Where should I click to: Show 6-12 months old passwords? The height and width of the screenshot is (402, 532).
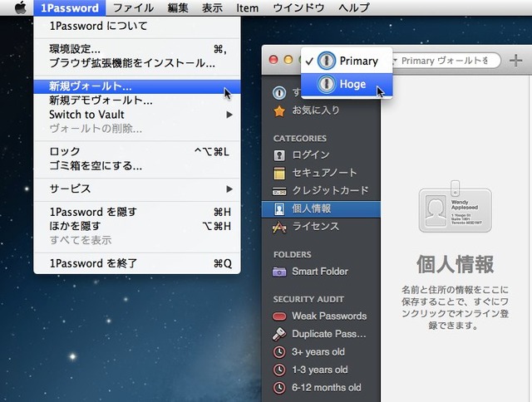click(x=321, y=388)
